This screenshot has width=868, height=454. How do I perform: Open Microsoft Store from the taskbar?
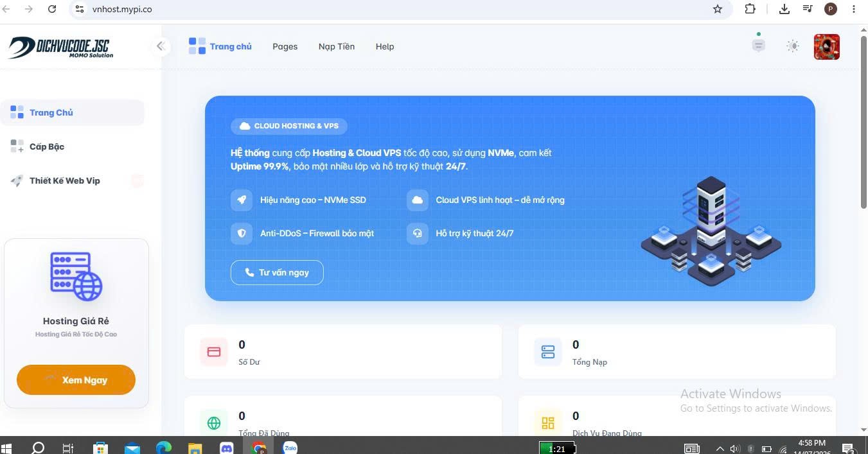(x=100, y=448)
